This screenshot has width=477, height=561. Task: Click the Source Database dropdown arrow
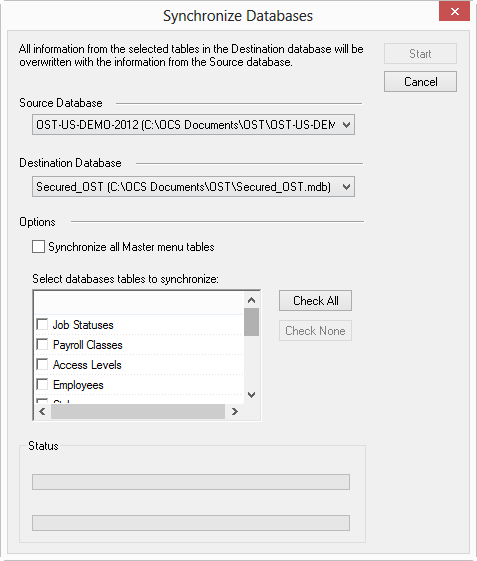click(x=346, y=125)
